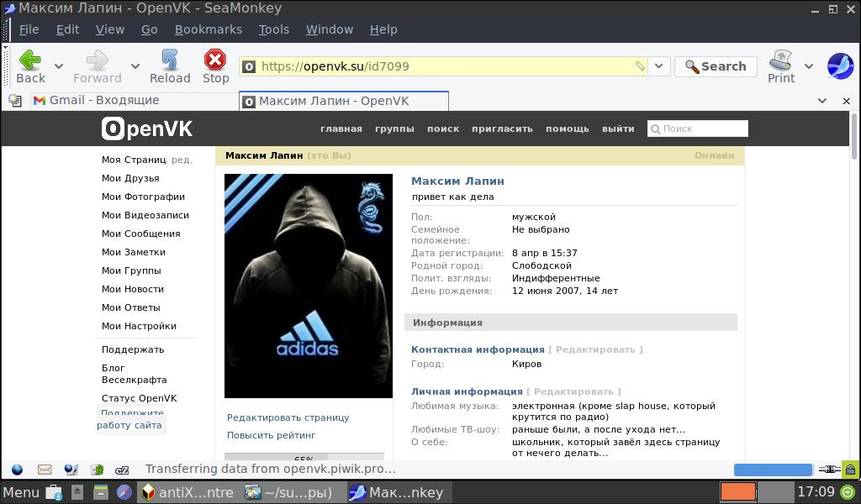Click the SeaMonkey throbber logo icon
861x504 pixels.
[x=840, y=66]
